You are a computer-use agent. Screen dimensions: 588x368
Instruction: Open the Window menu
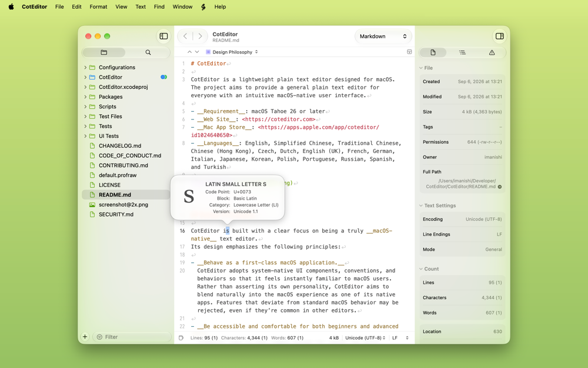182,6
